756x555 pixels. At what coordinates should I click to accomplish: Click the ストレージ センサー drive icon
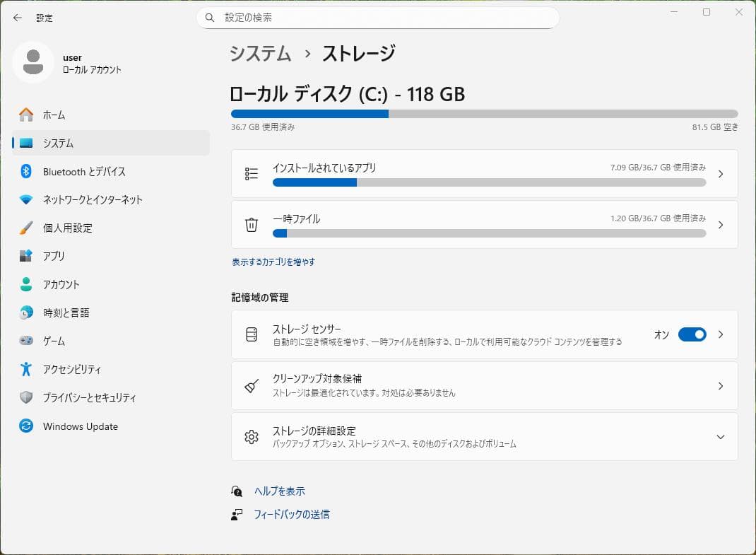pos(251,334)
